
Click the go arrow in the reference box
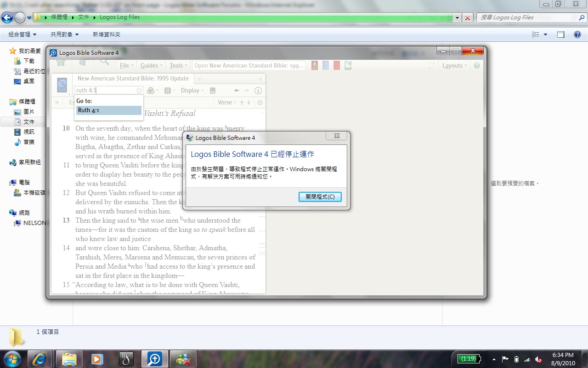point(139,91)
